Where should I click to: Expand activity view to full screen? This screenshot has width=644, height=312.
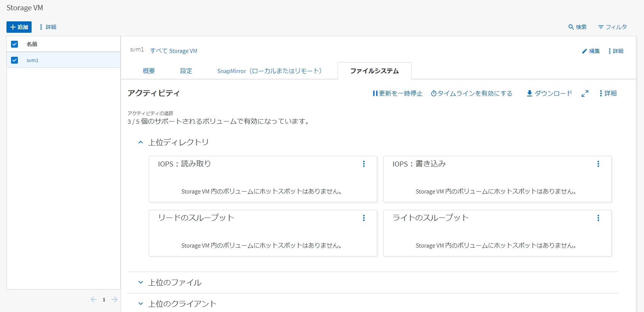pos(585,93)
